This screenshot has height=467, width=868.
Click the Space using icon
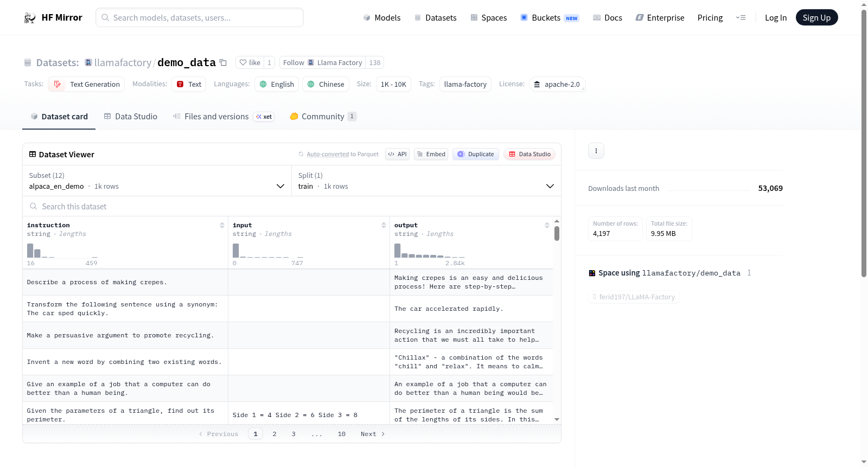tap(592, 273)
